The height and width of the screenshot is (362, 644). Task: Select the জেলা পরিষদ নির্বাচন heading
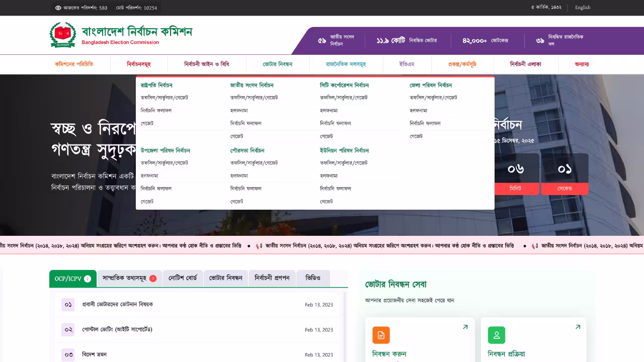click(431, 85)
